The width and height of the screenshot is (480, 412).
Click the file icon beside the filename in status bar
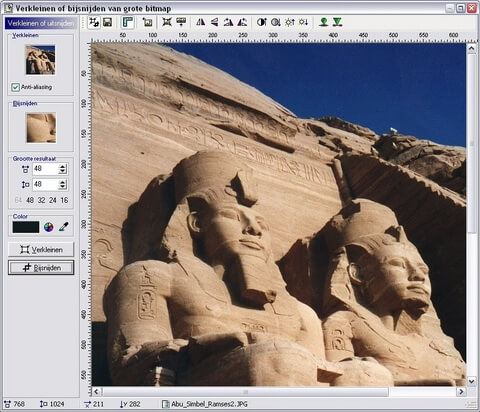[x=166, y=404]
